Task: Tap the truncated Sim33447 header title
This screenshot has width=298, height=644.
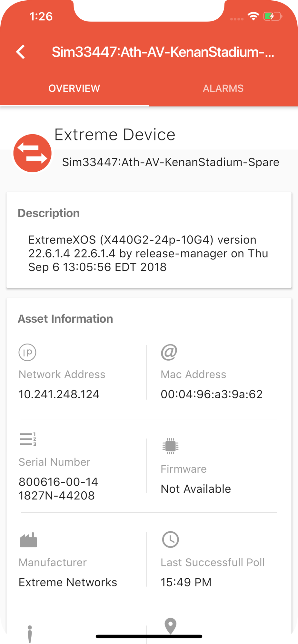Action: pos(163,52)
